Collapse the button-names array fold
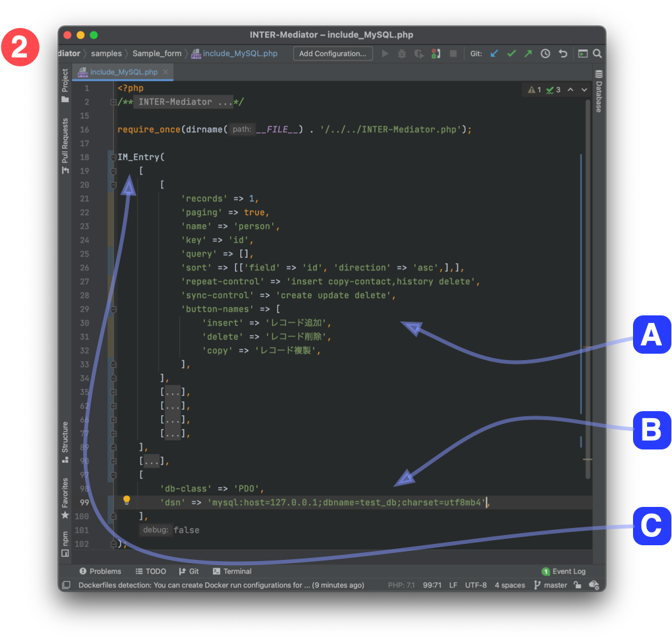Image resolution: width=672 pixels, height=641 pixels. [x=113, y=309]
